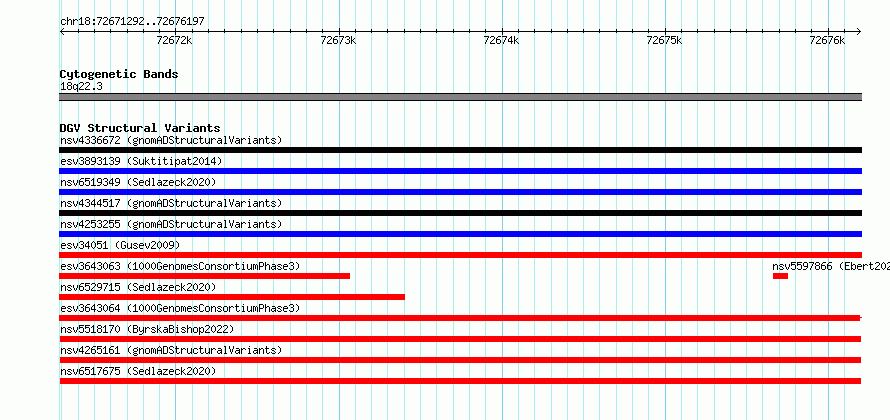
Task: Click the red bar under esv3643064
Action: (x=460, y=318)
